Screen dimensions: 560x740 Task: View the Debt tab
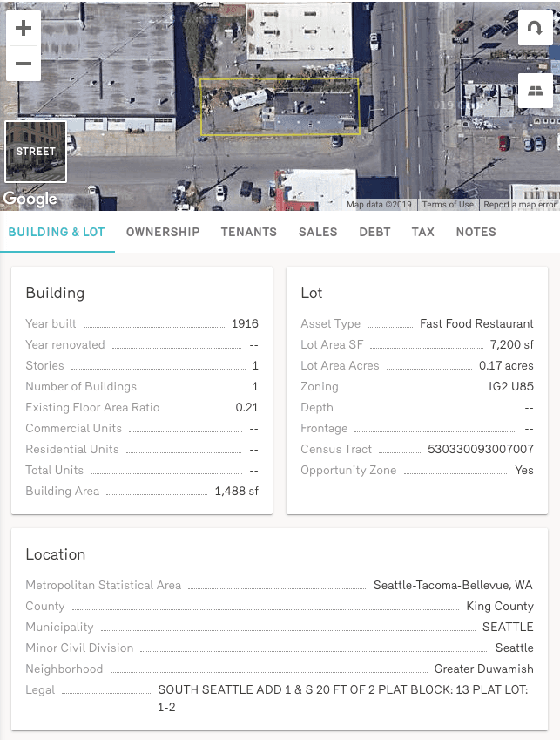[x=374, y=232]
